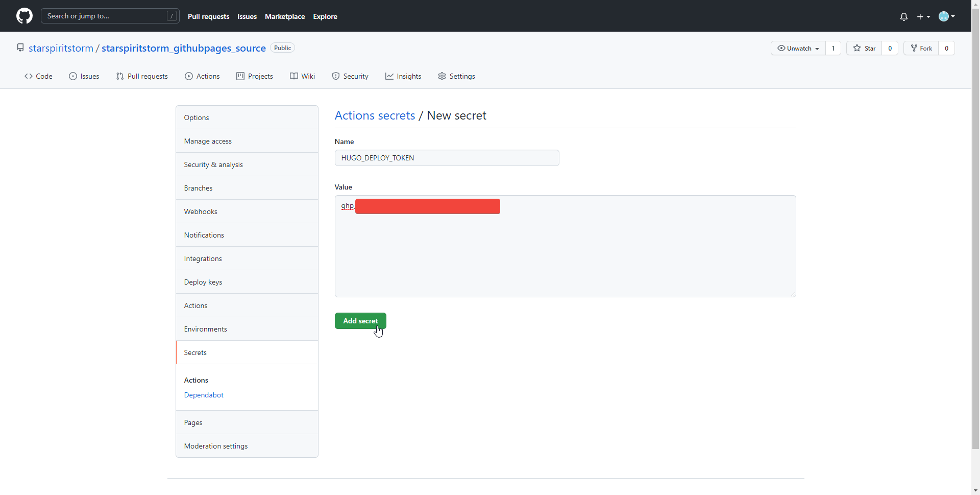980x495 pixels.
Task: Select Secrets in sidebar
Action: click(x=247, y=352)
